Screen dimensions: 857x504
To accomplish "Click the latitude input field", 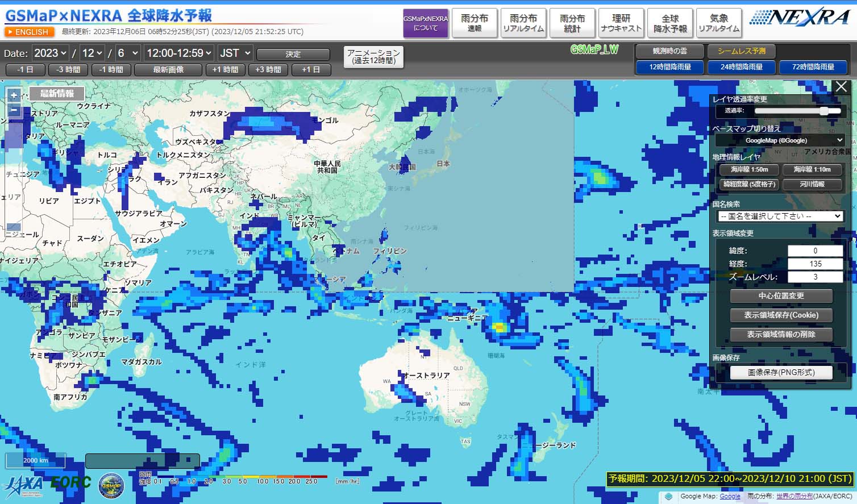I will coord(815,251).
